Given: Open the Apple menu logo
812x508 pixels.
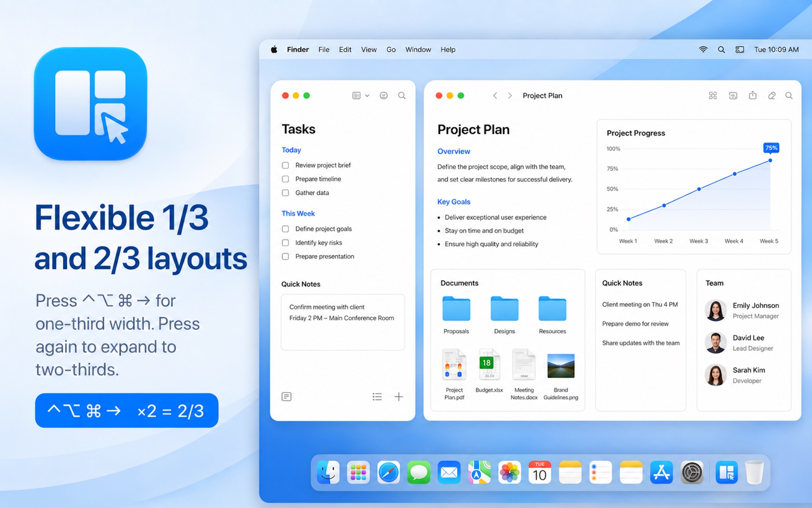Looking at the screenshot, I should [274, 50].
